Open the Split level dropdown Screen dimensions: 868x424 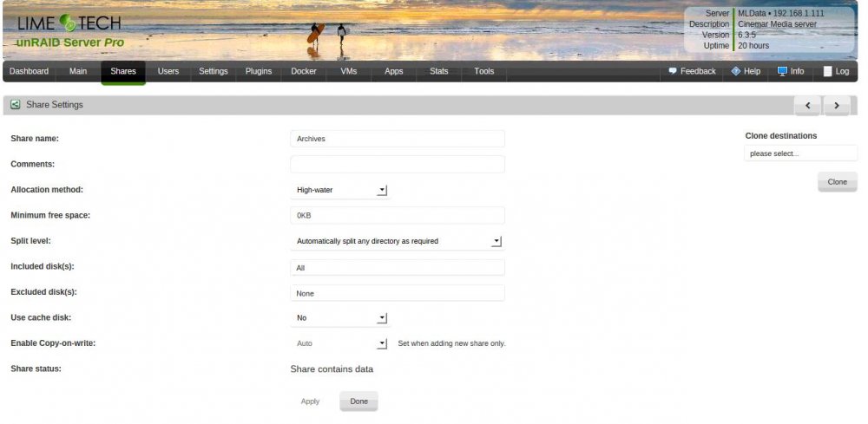point(397,241)
